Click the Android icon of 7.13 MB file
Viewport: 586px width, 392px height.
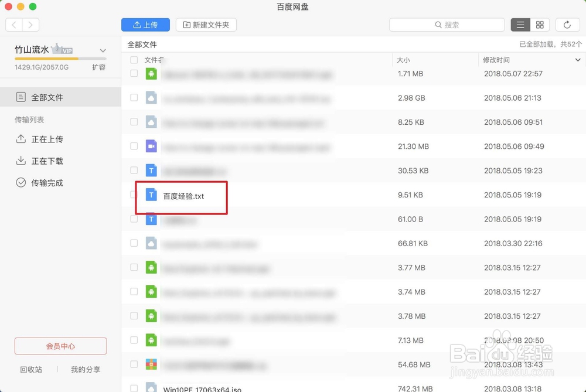point(151,340)
